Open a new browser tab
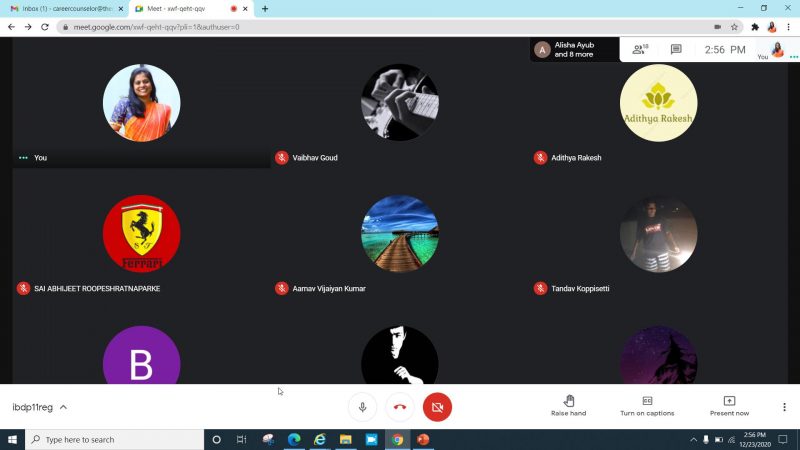The height and width of the screenshot is (450, 800). [265, 9]
